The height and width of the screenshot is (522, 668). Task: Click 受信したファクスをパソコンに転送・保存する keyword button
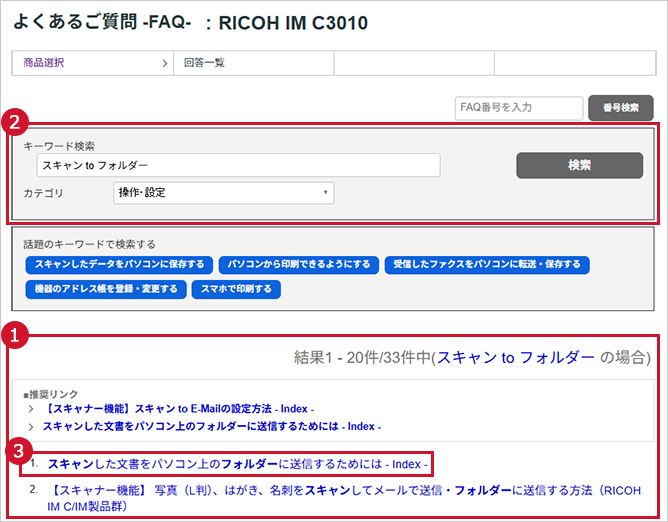pos(487,265)
